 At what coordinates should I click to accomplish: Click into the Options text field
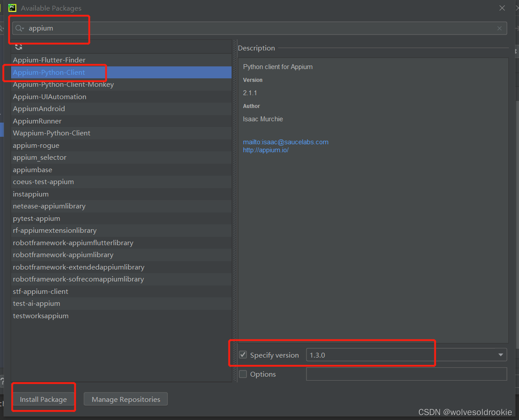pyautogui.click(x=407, y=374)
